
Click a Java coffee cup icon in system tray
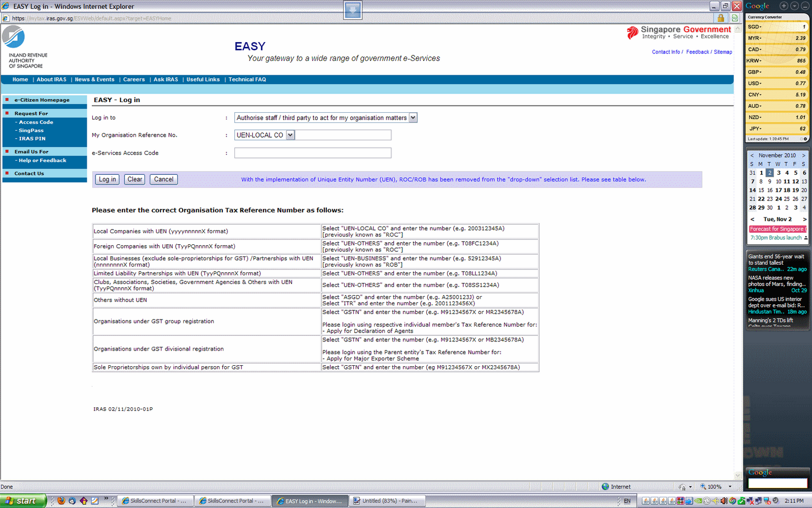tap(646, 501)
